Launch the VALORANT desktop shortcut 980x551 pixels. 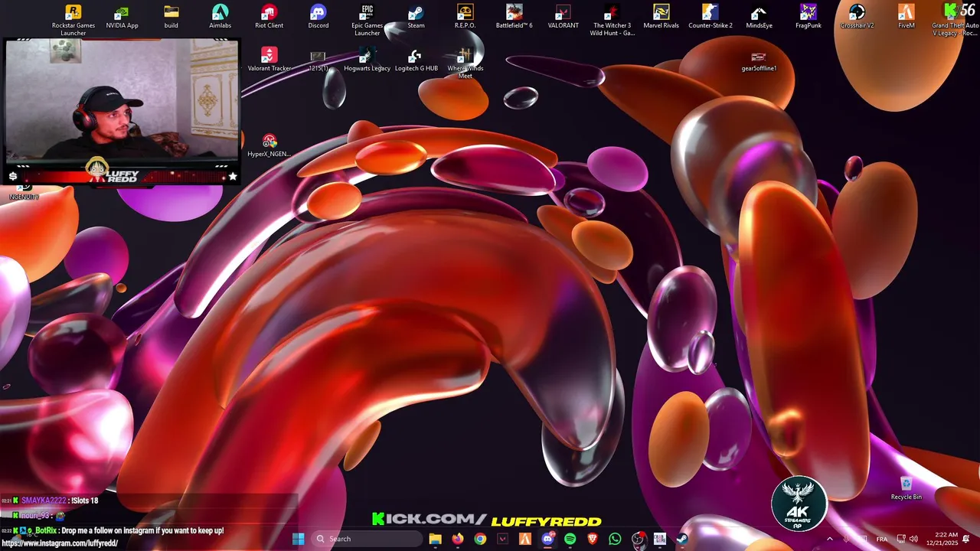point(563,17)
